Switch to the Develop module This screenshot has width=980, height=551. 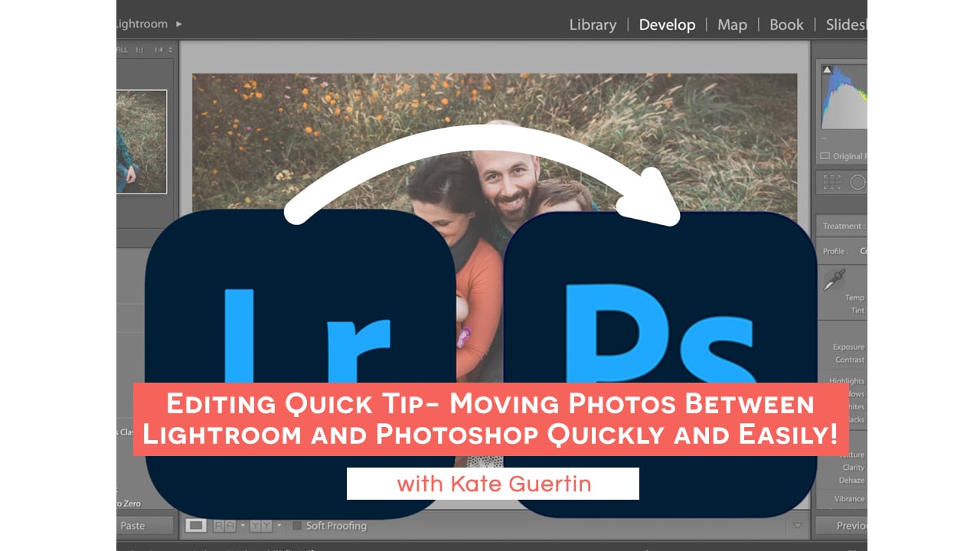[x=667, y=24]
